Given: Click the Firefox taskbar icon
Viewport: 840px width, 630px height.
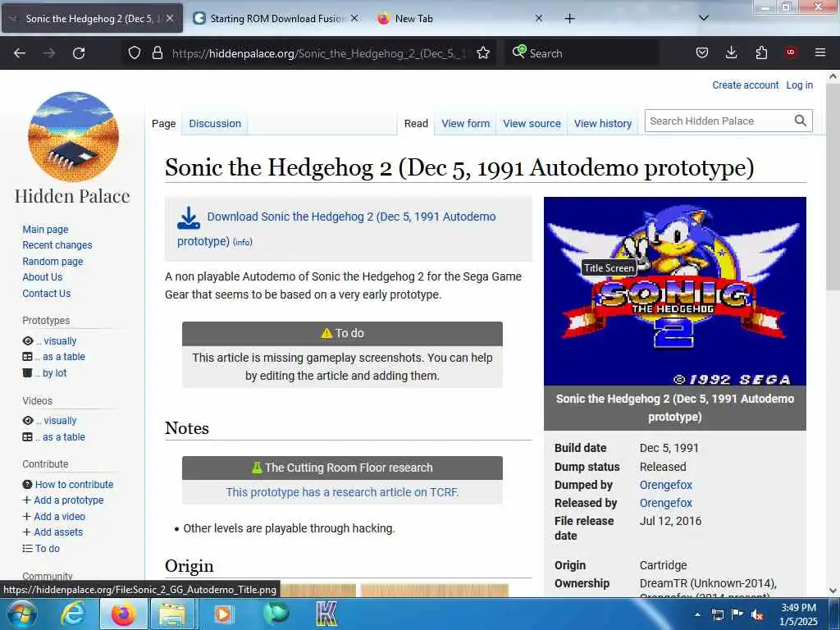Looking at the screenshot, I should point(123,614).
